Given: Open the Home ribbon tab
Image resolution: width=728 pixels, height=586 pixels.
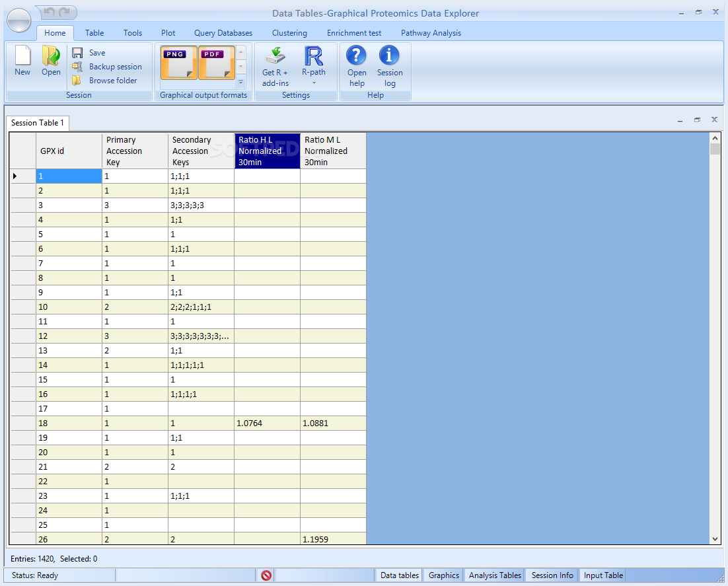Looking at the screenshot, I should coord(55,33).
